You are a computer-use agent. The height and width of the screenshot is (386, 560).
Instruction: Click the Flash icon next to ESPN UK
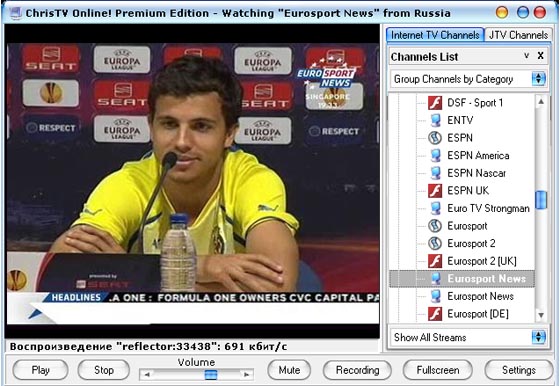click(x=435, y=191)
